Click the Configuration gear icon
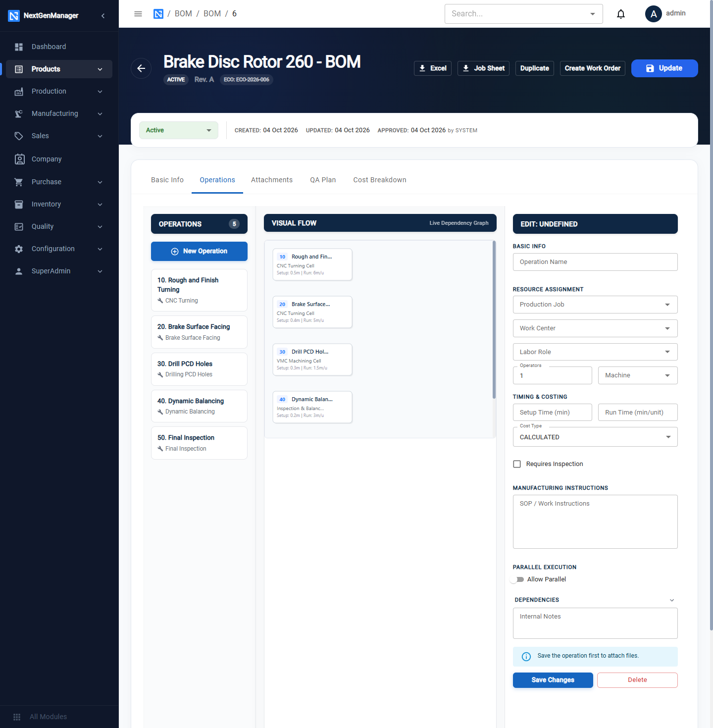The image size is (713, 728). pyautogui.click(x=19, y=249)
